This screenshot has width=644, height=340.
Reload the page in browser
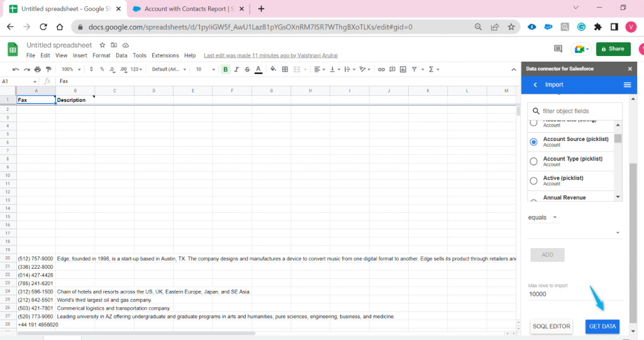pos(43,27)
